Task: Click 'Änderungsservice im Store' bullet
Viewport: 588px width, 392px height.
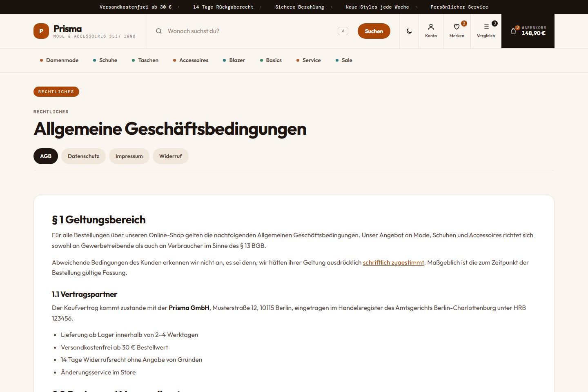Action: 98,372
